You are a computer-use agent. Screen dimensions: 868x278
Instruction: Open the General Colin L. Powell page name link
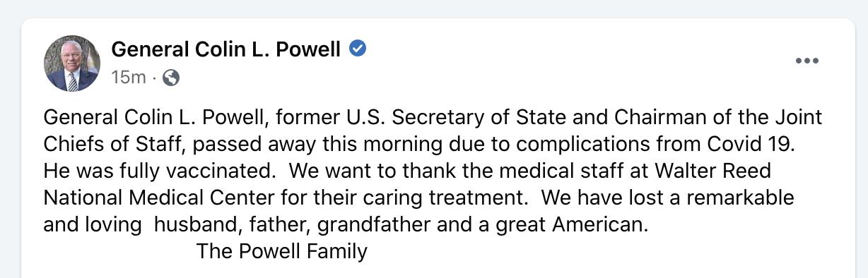pyautogui.click(x=226, y=49)
